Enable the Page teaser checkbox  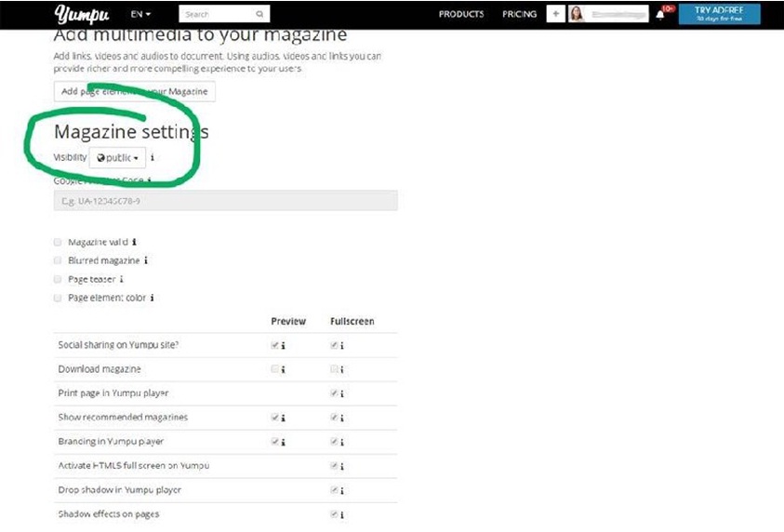pos(58,279)
